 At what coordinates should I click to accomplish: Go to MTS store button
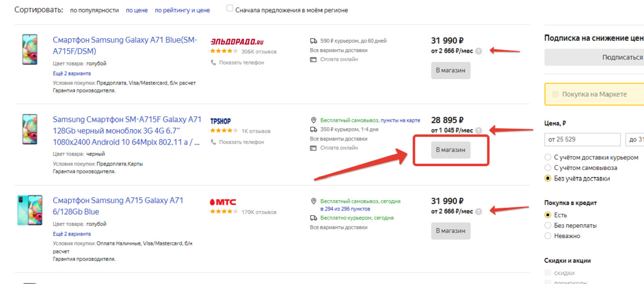tap(451, 231)
